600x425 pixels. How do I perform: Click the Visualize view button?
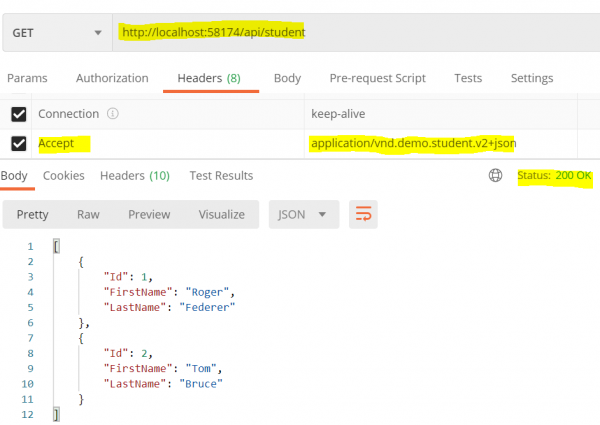(x=221, y=214)
